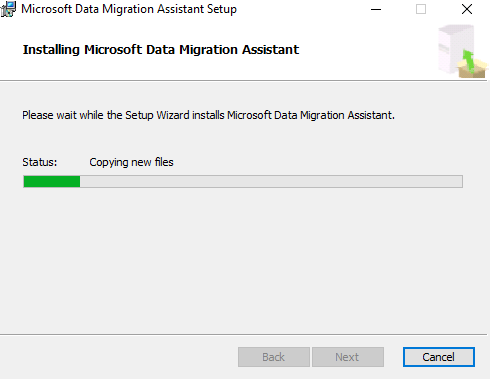Click the installer icon in the title bar
Screen dimensions: 490x379
(x=8, y=9)
